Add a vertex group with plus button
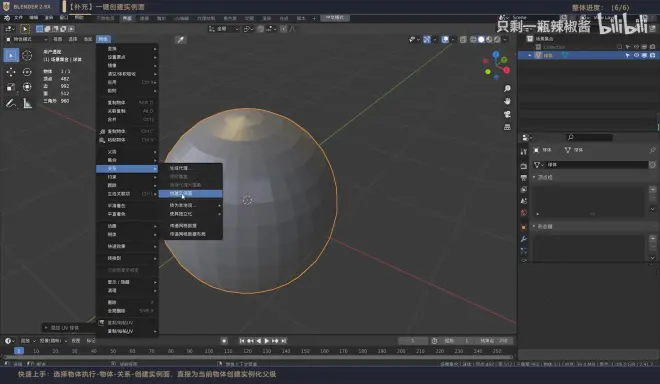This screenshot has width=660, height=384. click(x=652, y=189)
